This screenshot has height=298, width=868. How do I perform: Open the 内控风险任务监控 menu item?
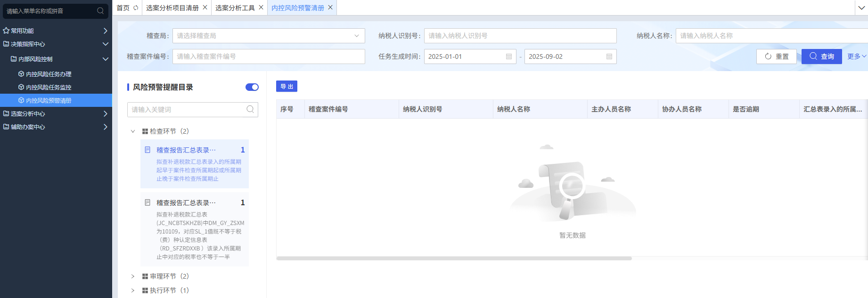49,88
